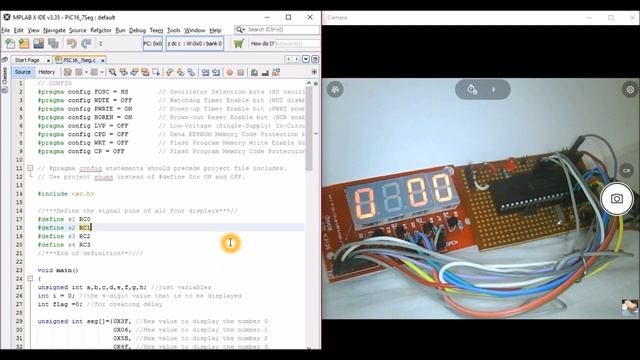Image resolution: width=640 pixels, height=360 pixels.
Task: Click the Previous Bookmark icon
Action: tap(169, 72)
